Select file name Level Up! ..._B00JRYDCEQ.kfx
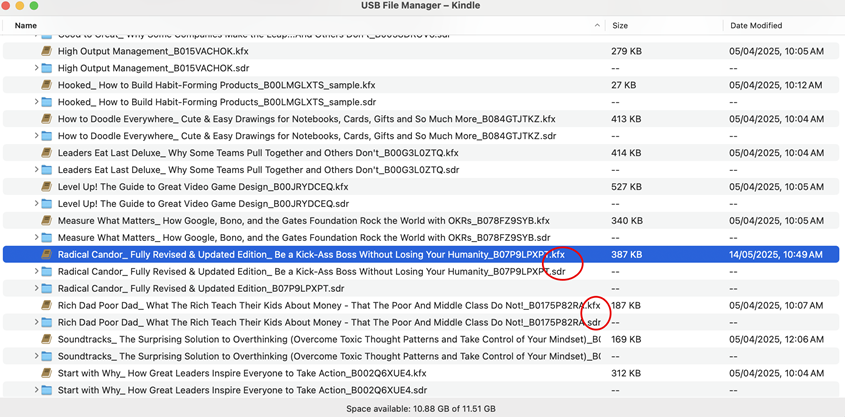Viewport: 845px width, 417px height. [x=203, y=187]
